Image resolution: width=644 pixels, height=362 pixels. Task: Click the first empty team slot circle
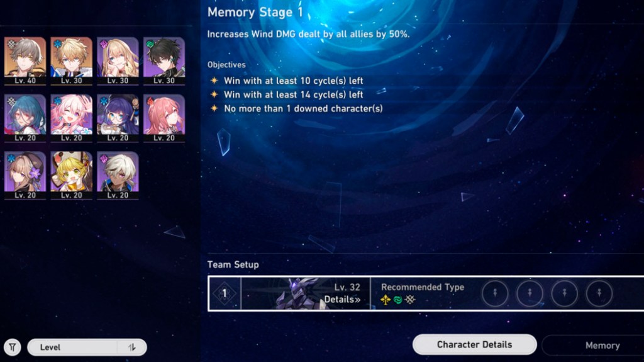[x=495, y=293]
